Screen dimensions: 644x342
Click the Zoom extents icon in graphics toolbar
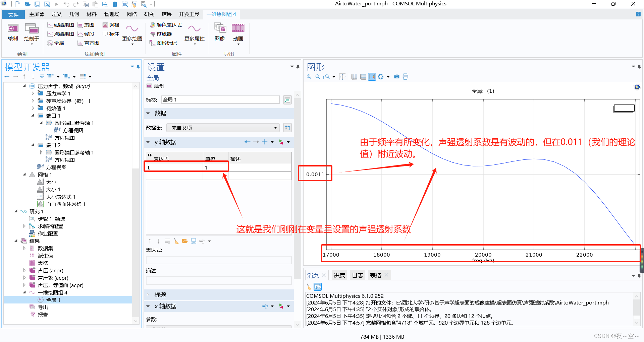tap(342, 77)
